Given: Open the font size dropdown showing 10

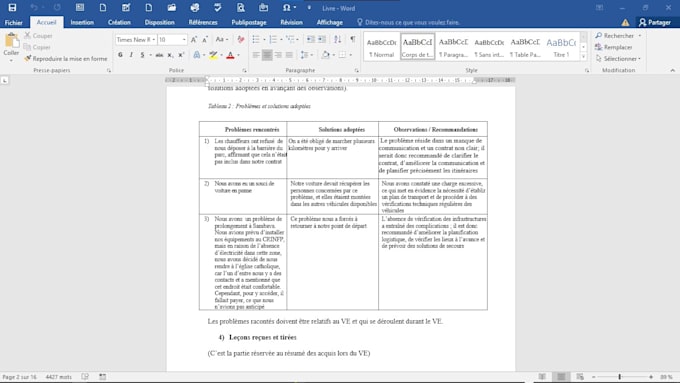Looking at the screenshot, I should pyautogui.click(x=184, y=39).
